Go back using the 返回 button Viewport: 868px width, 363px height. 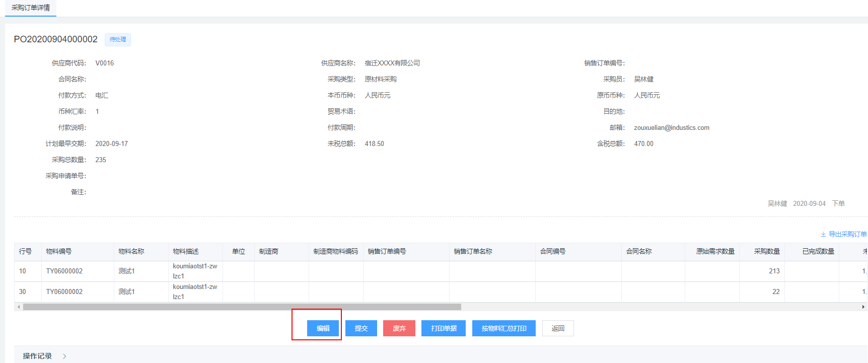point(557,328)
